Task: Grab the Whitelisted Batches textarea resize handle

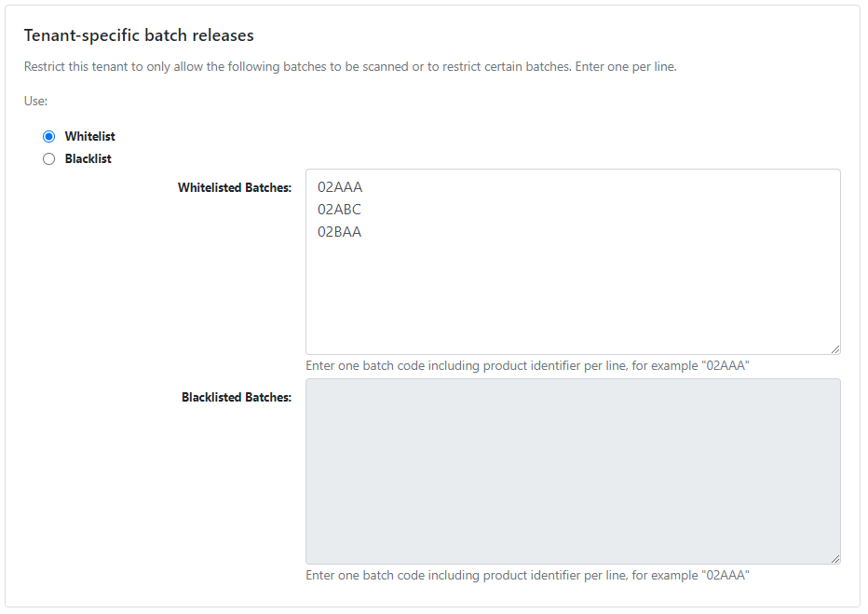Action: (x=835, y=349)
